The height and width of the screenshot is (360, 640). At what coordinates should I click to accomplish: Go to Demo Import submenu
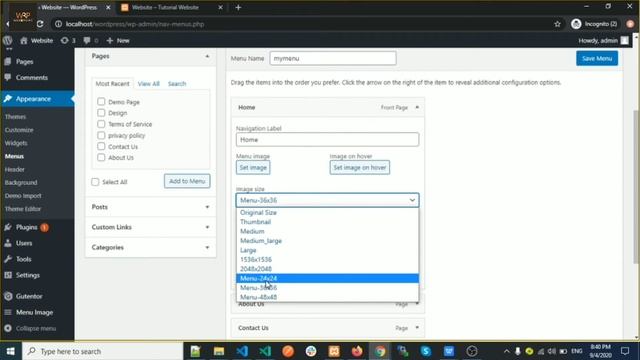[23, 196]
